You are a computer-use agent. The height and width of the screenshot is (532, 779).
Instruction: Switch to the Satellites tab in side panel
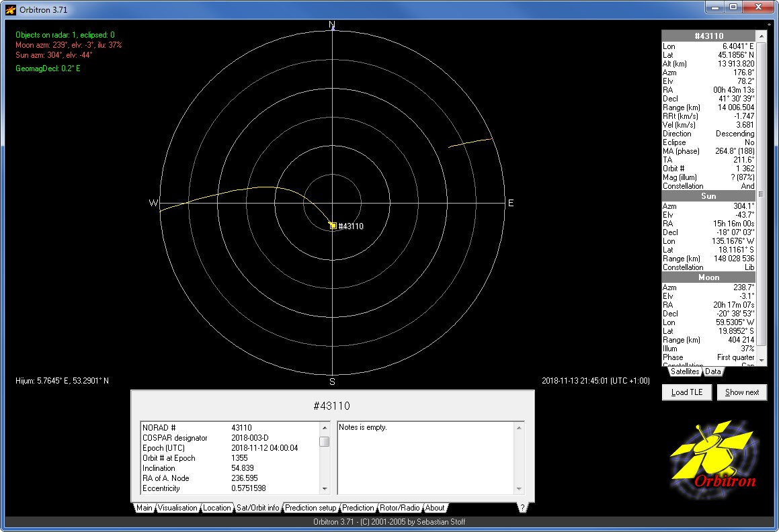click(685, 371)
